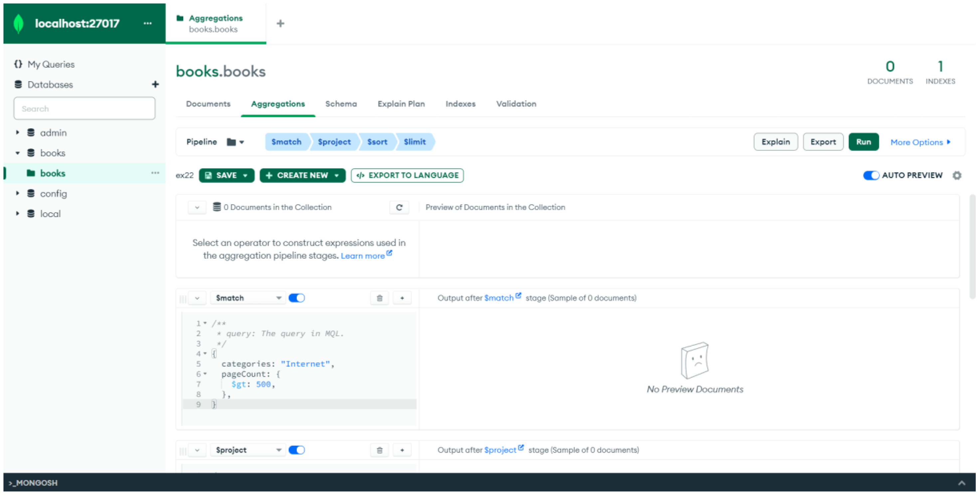
Task: Switch to the Indexes tab
Action: click(x=460, y=104)
